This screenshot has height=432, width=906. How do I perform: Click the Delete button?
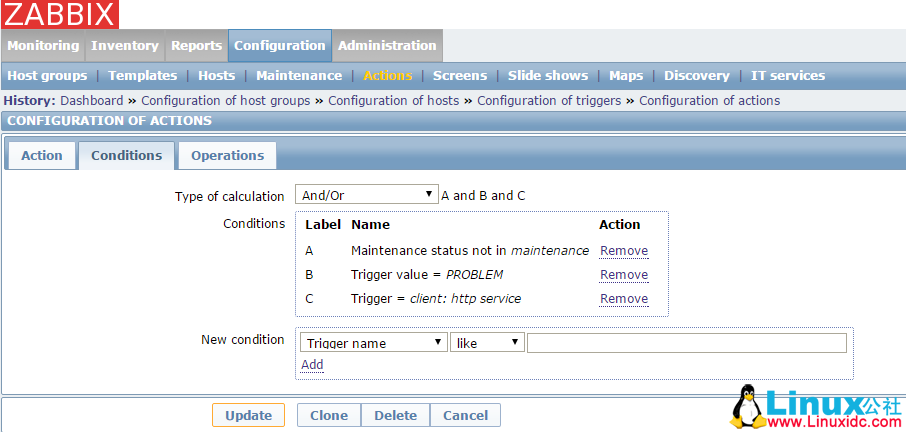[x=396, y=416]
